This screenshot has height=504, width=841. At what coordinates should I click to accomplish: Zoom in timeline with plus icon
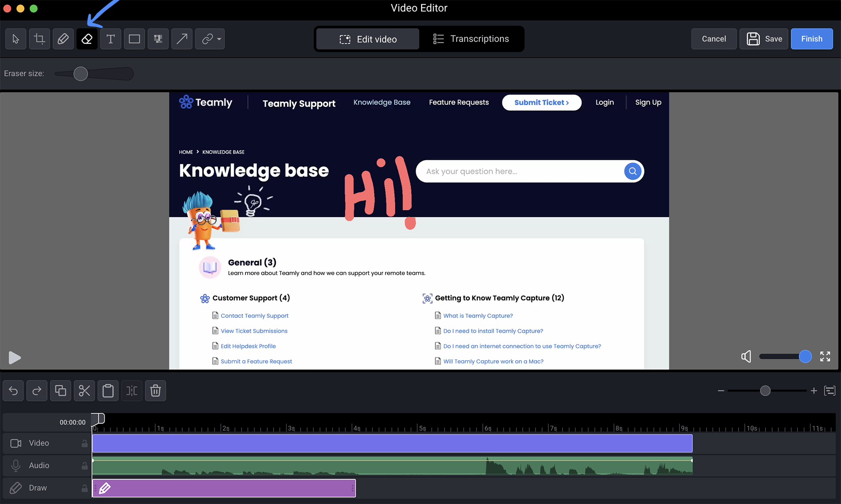pos(814,391)
